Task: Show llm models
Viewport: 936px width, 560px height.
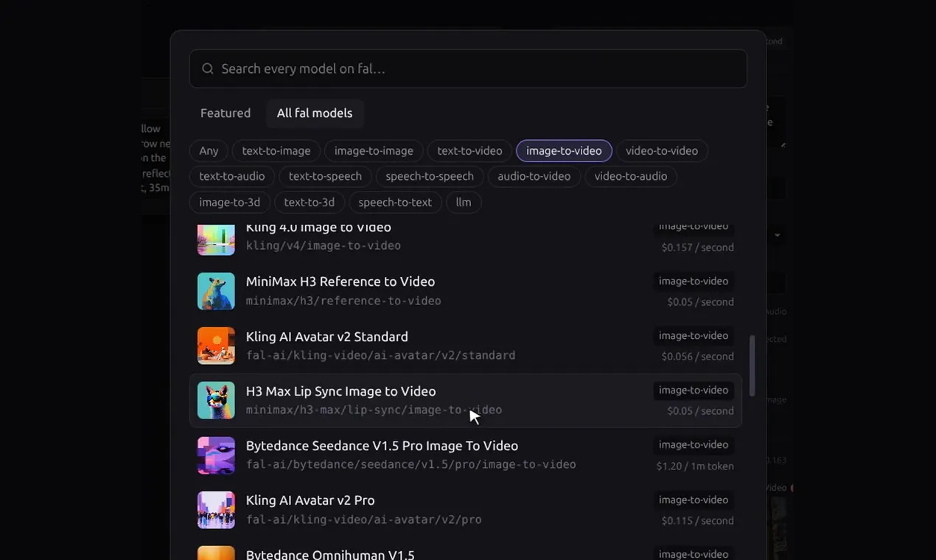Action: pyautogui.click(x=464, y=202)
